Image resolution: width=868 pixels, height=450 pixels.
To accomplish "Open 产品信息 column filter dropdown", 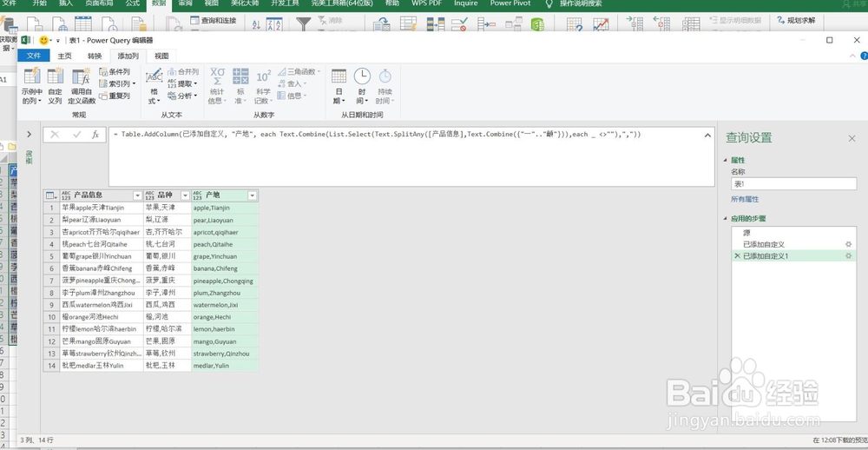I will 137,195.
